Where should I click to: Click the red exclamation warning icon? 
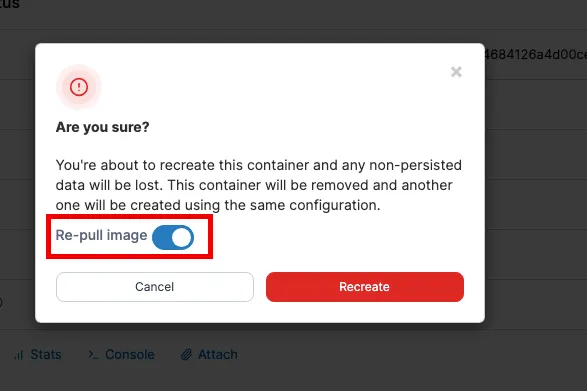[x=79, y=87]
